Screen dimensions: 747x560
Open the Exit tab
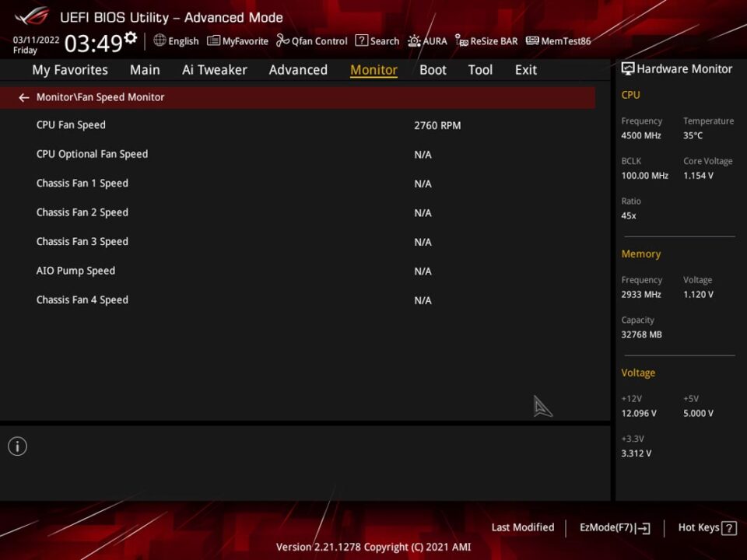pos(525,70)
